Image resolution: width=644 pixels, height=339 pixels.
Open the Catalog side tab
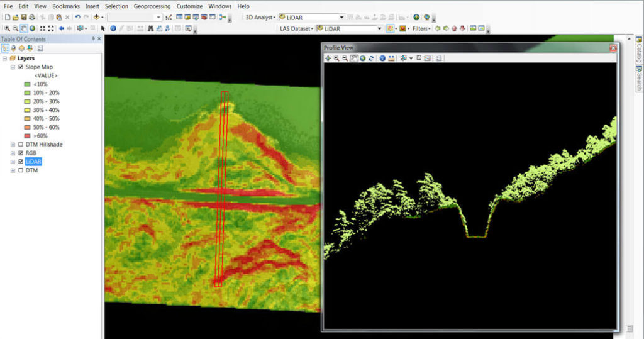point(639,50)
